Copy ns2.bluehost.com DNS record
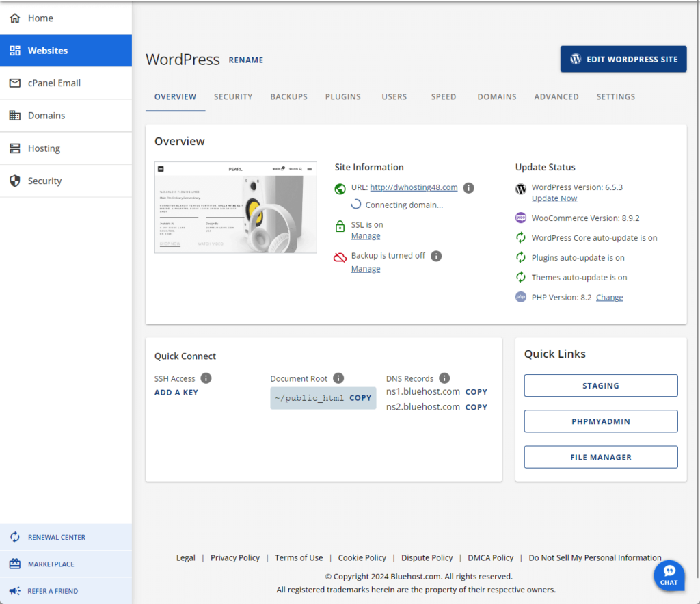The height and width of the screenshot is (604, 700). coord(476,408)
